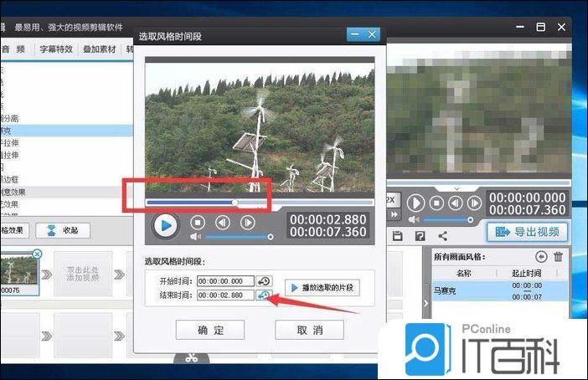Mute the main preview speaker icon
Screen dimensions: 588x380
413,219
